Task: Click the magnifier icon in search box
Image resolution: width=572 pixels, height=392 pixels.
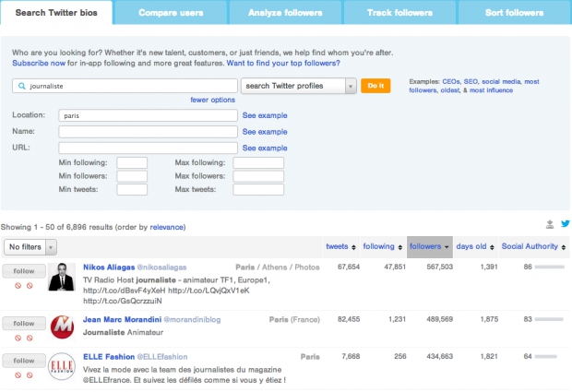Action: click(20, 86)
